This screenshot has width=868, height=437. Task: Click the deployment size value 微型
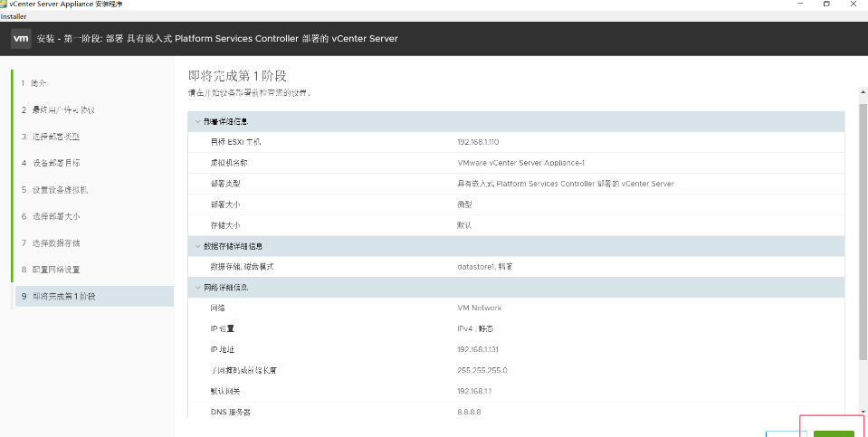[x=464, y=204]
